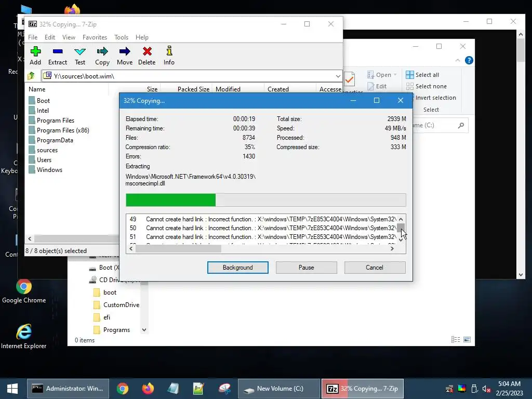
Task: Open the Open dropdown in Explorer ribbon
Action: coord(382,75)
